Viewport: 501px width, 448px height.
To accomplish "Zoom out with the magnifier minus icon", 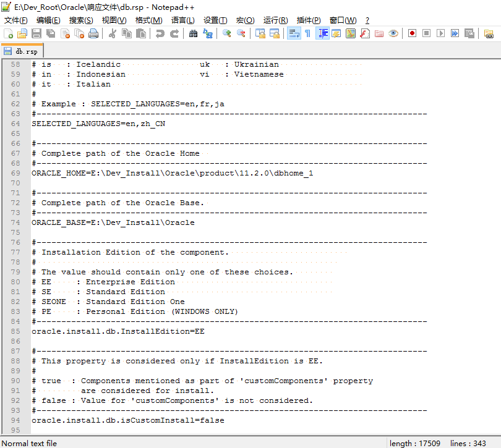I will [x=241, y=33].
